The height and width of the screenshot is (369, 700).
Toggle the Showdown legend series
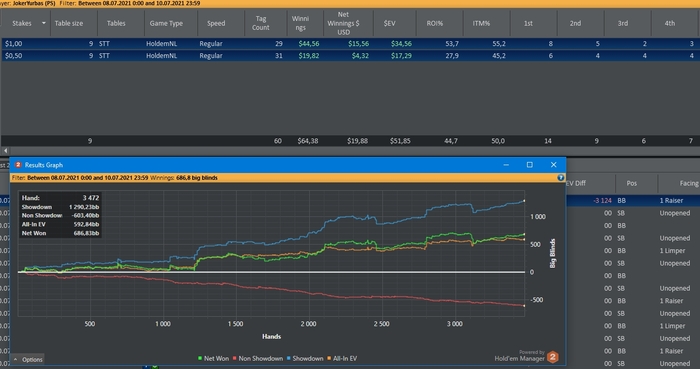305,358
